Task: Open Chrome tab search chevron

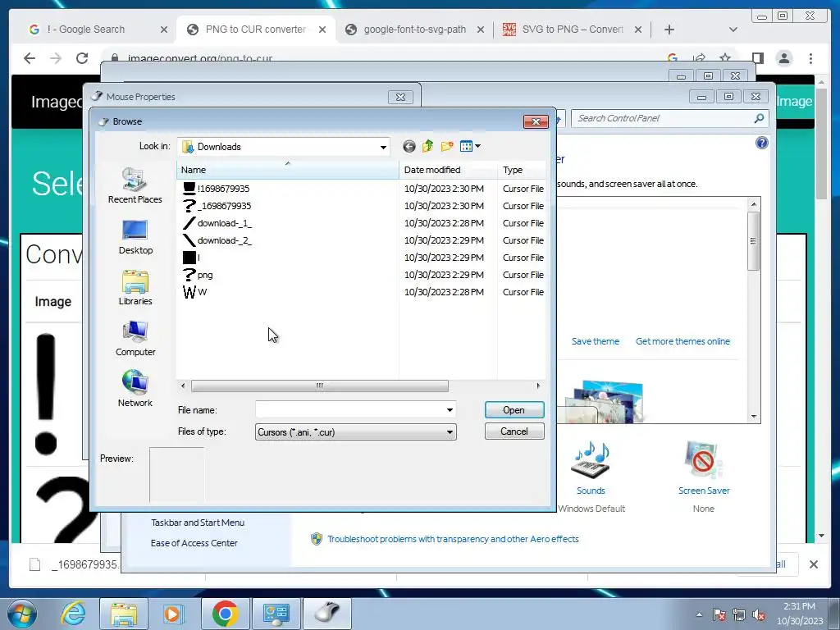Action: 733,30
